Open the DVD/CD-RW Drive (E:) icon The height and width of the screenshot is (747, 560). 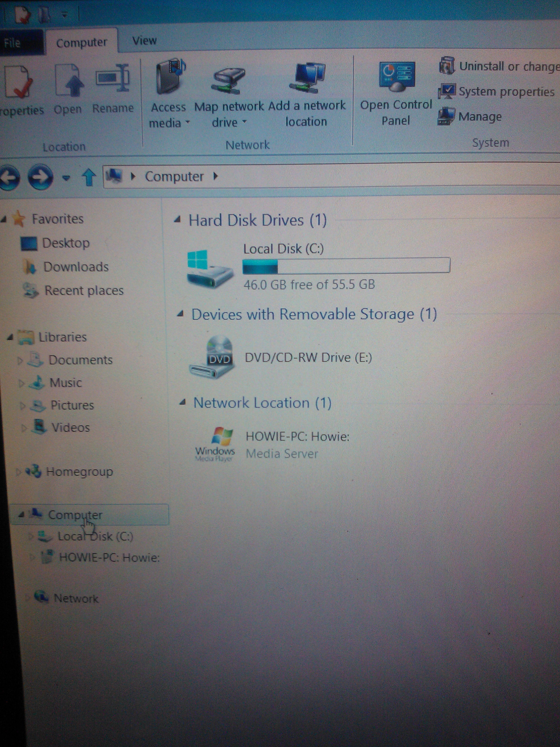coord(212,357)
